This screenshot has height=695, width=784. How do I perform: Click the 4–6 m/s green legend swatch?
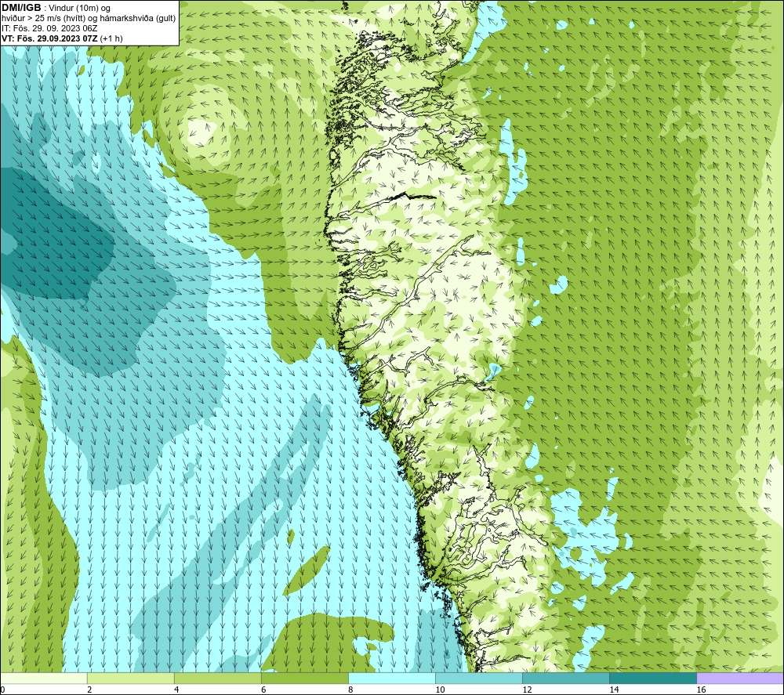(x=218, y=678)
